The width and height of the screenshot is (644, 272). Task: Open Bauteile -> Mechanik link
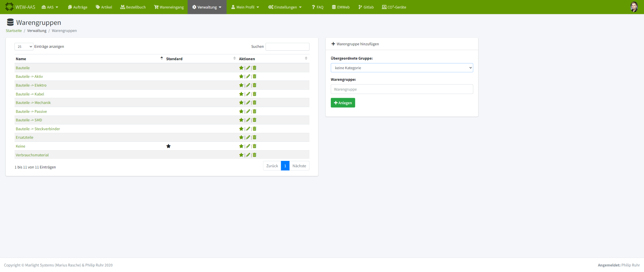point(33,103)
